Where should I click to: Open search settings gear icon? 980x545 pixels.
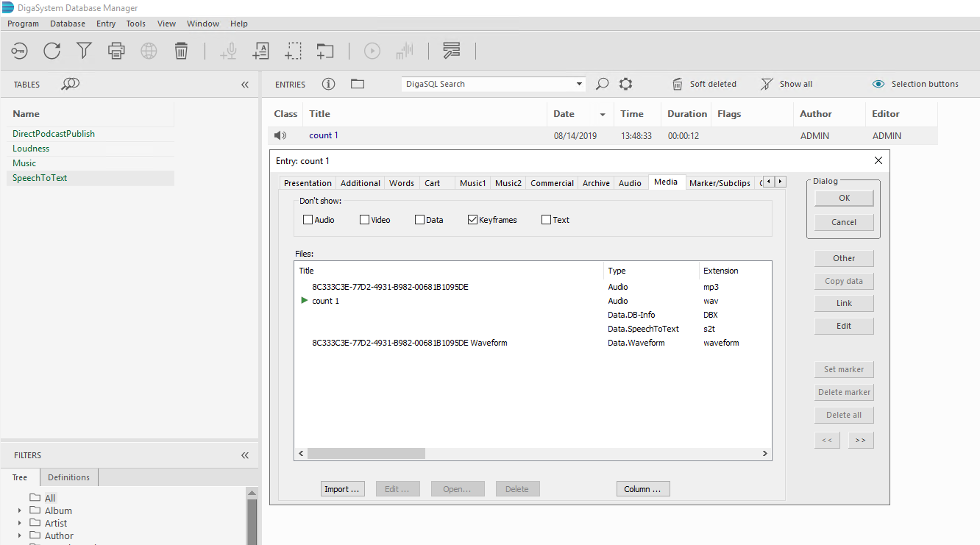point(625,84)
